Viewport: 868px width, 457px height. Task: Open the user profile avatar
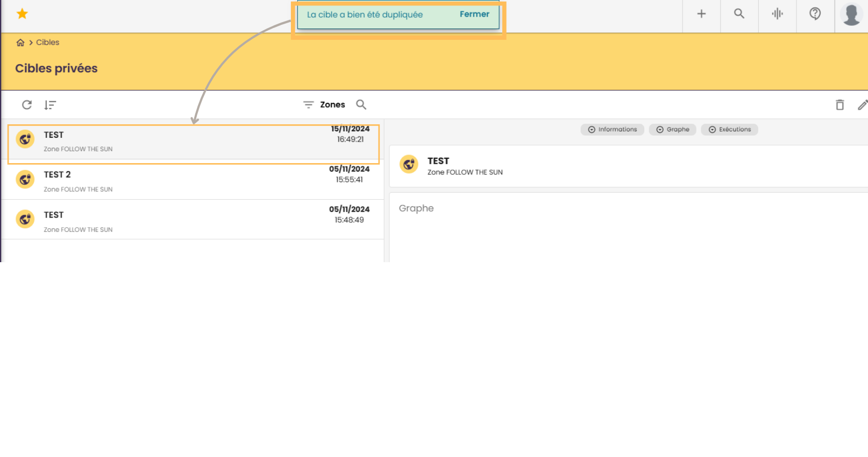click(851, 15)
